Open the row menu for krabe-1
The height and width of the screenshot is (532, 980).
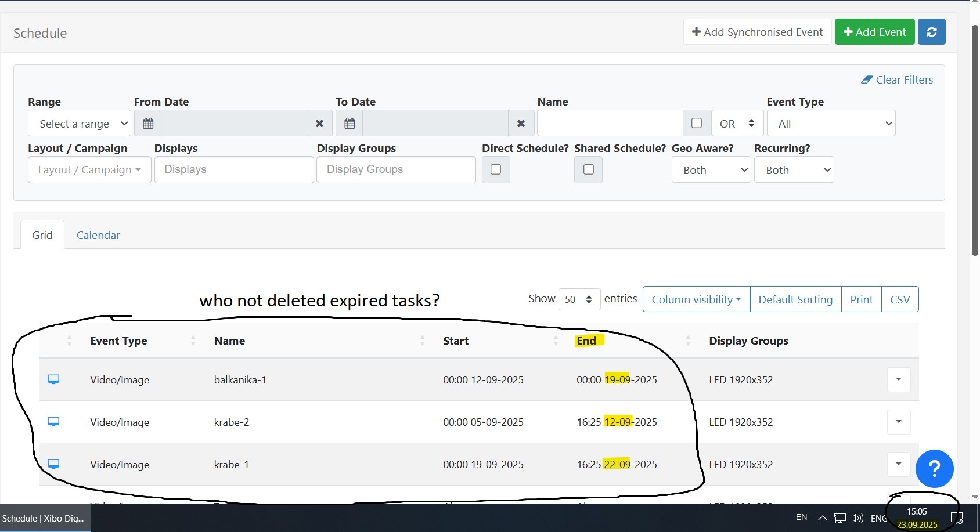tap(898, 464)
